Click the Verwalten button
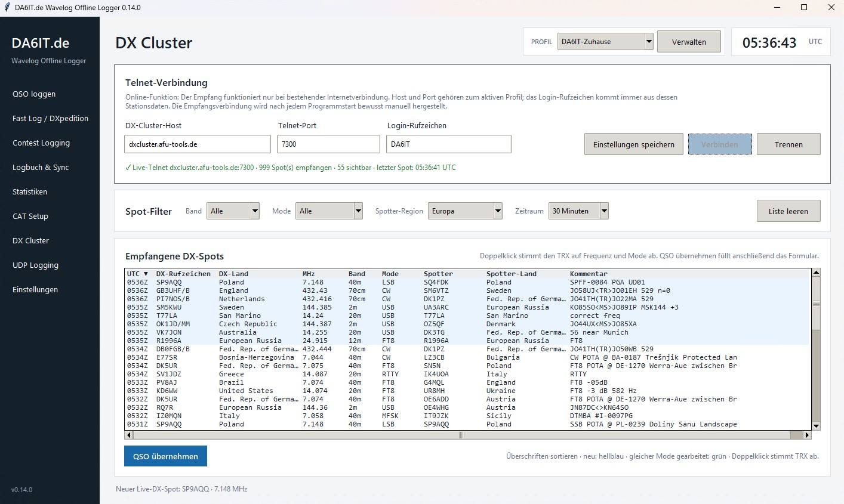 (689, 42)
